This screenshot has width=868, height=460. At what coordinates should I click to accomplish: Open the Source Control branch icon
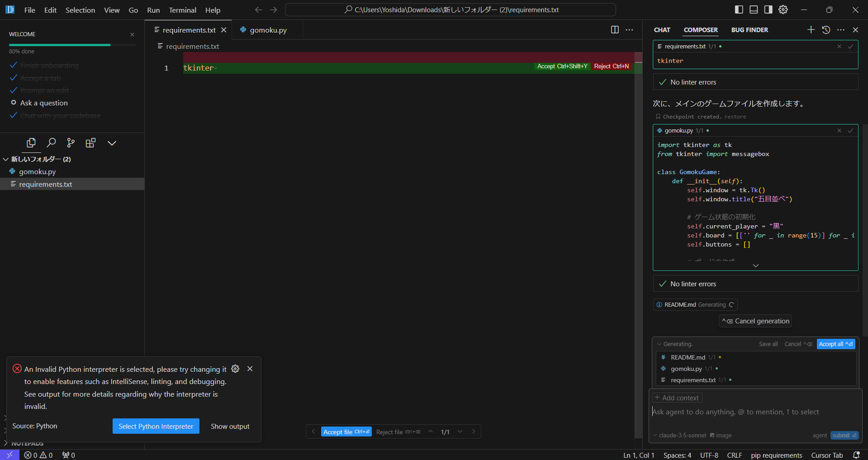click(x=71, y=143)
